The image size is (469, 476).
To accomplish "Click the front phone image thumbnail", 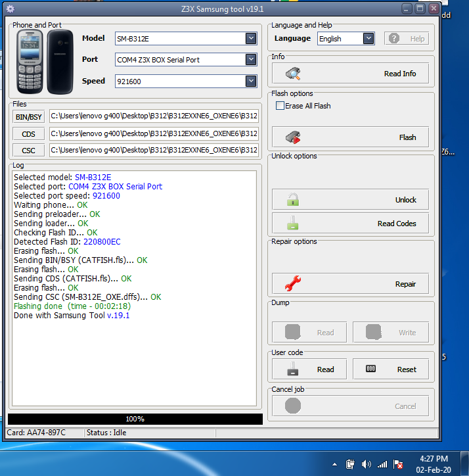I will 30,62.
